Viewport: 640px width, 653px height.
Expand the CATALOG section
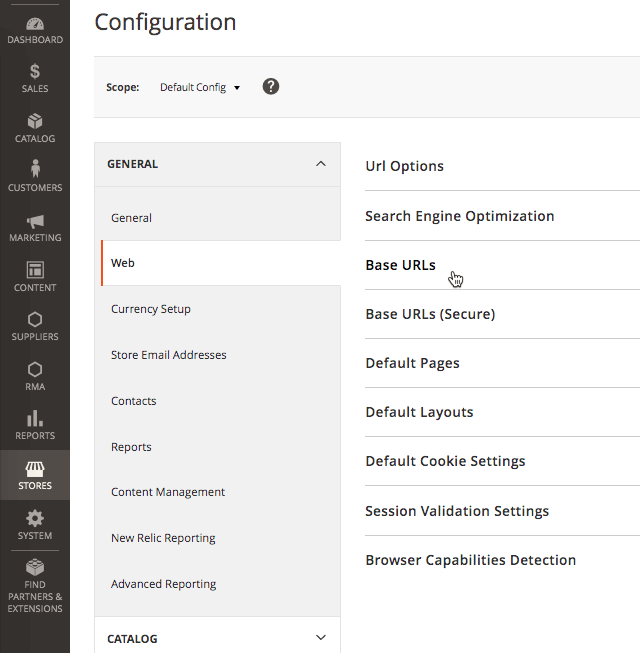tap(320, 638)
